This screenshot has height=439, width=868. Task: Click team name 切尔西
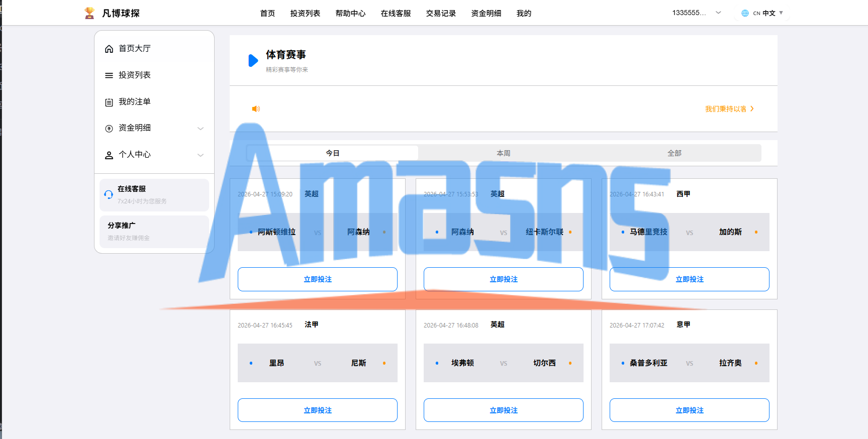pyautogui.click(x=544, y=363)
